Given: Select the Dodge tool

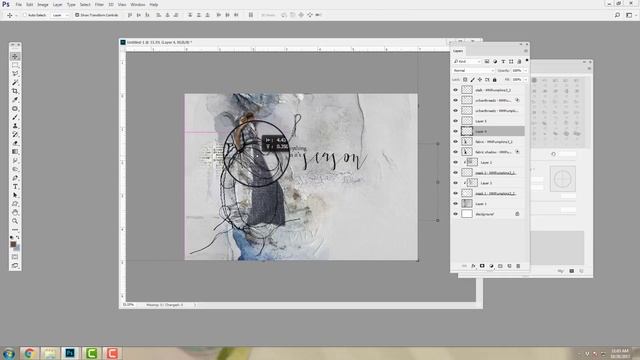Looking at the screenshot, I should point(15,169).
